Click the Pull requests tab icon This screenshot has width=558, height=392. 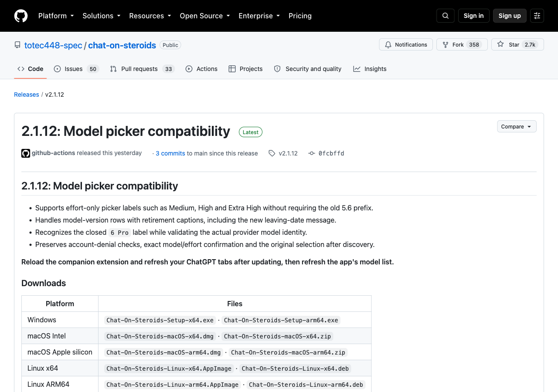113,69
